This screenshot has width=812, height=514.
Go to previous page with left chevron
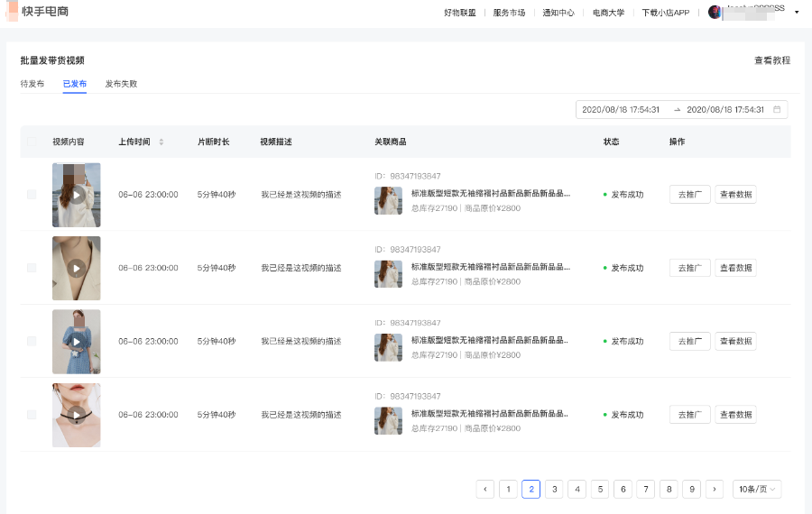485,489
